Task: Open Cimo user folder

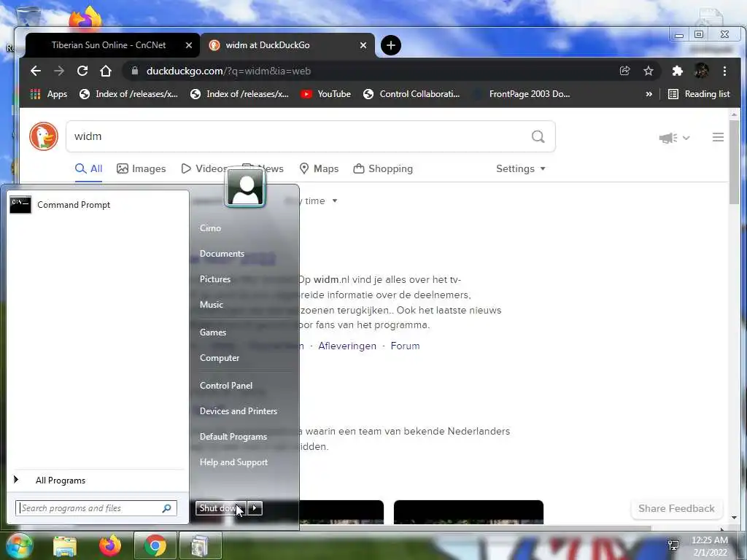Action: coord(210,228)
